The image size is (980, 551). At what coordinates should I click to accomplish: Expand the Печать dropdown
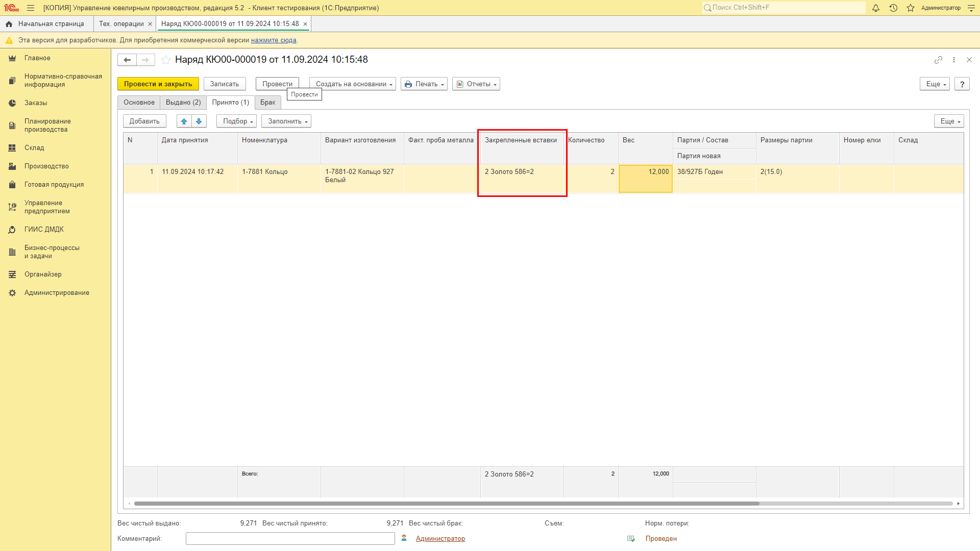click(424, 84)
